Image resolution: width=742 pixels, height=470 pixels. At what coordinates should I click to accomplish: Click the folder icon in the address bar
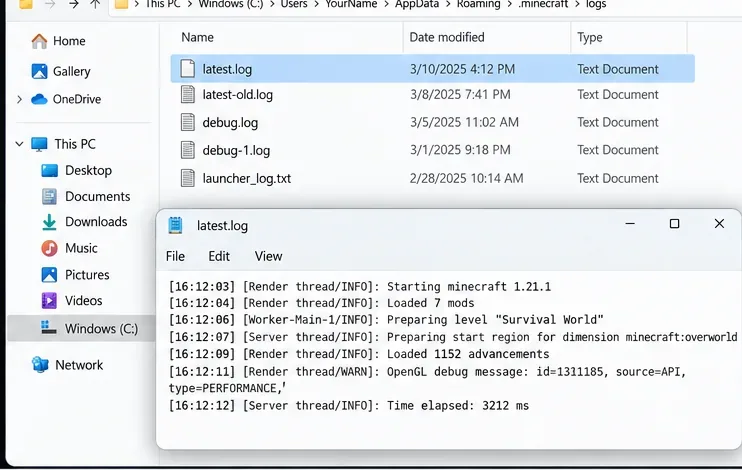click(x=122, y=4)
